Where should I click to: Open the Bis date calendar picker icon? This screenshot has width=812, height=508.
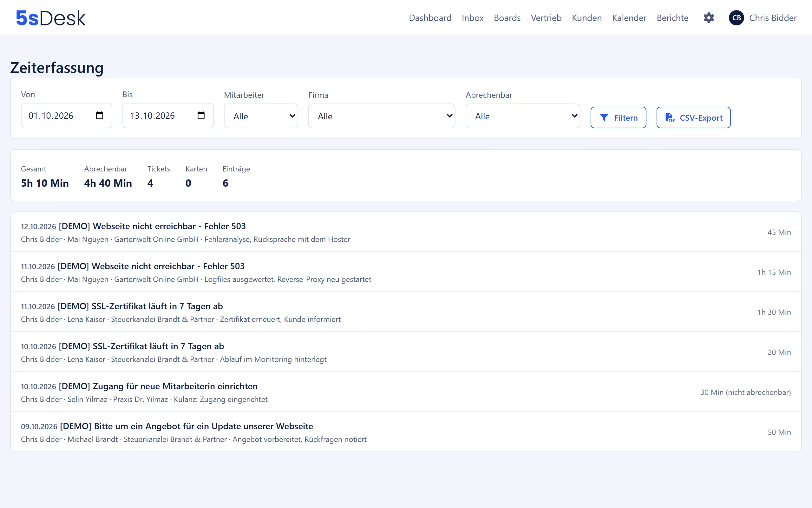pos(201,116)
